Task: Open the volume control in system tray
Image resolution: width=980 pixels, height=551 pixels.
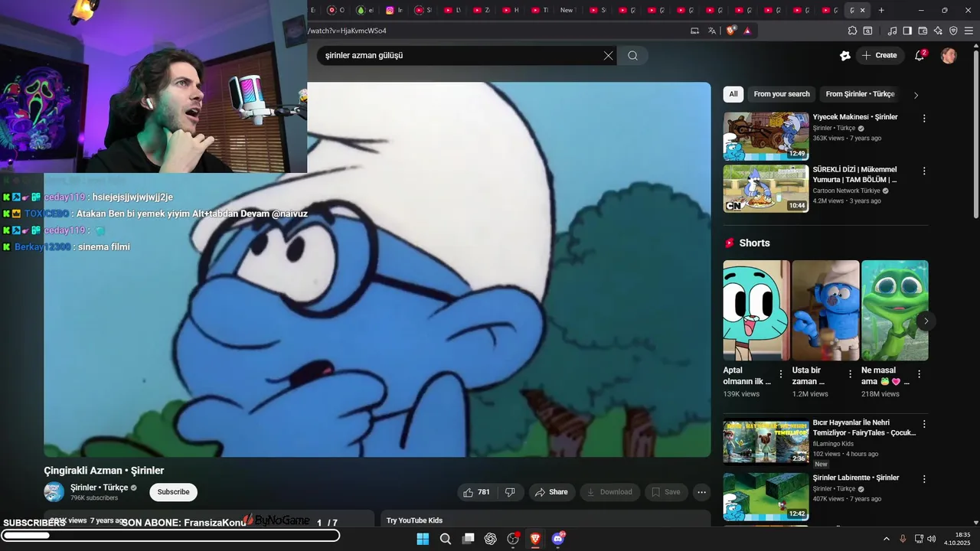Action: point(931,539)
